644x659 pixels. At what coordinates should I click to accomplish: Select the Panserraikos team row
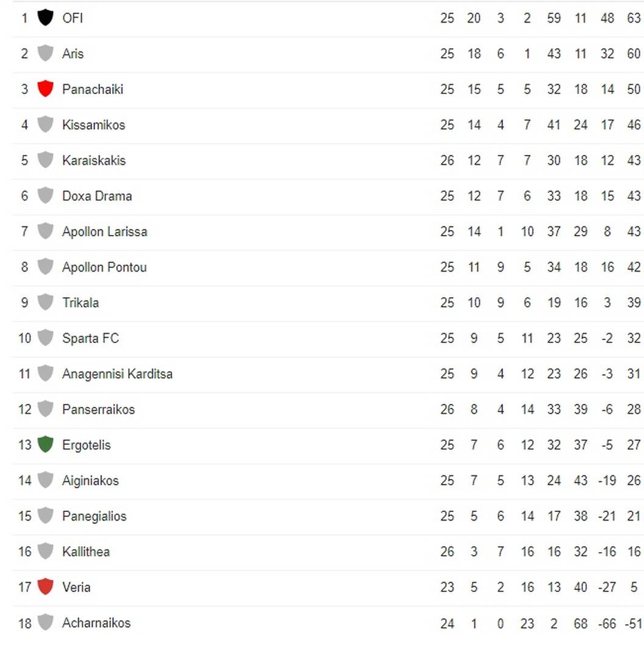tap(327, 409)
